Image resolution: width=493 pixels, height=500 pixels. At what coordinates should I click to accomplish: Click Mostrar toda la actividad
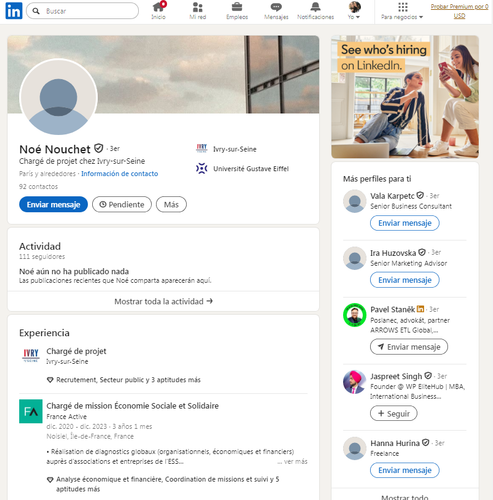(163, 301)
